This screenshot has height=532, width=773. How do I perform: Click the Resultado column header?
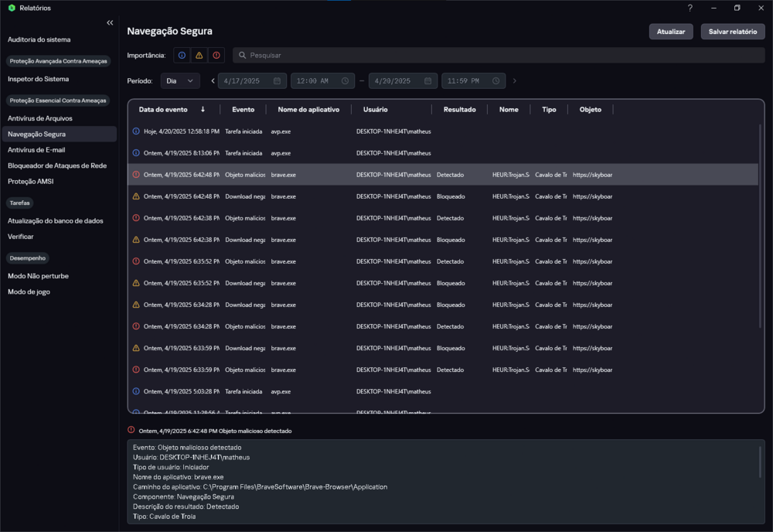[x=459, y=110]
